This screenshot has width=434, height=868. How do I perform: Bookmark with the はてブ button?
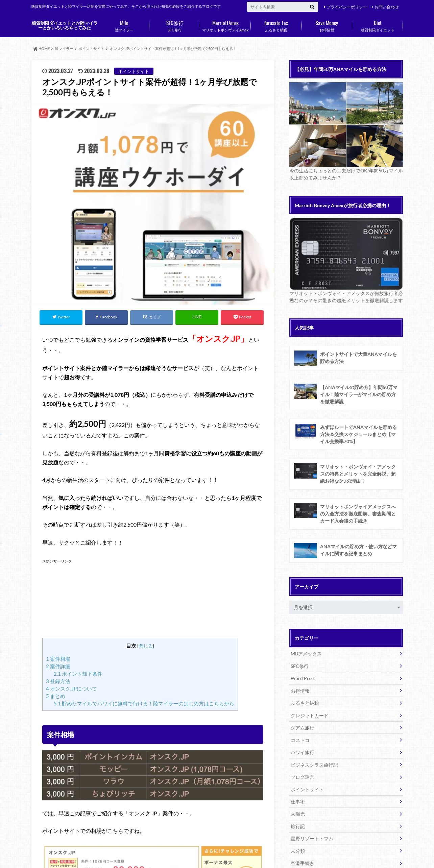[151, 317]
